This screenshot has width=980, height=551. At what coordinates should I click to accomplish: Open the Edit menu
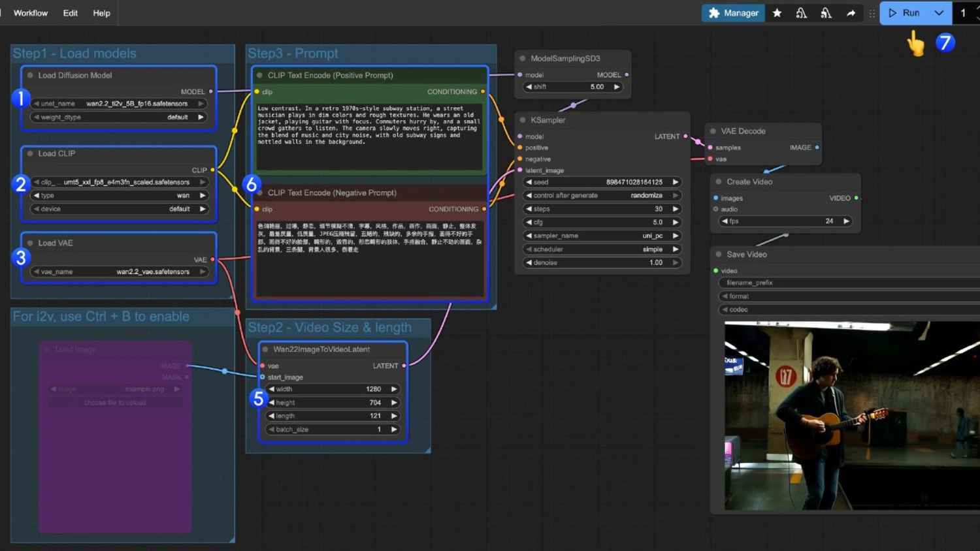[71, 13]
